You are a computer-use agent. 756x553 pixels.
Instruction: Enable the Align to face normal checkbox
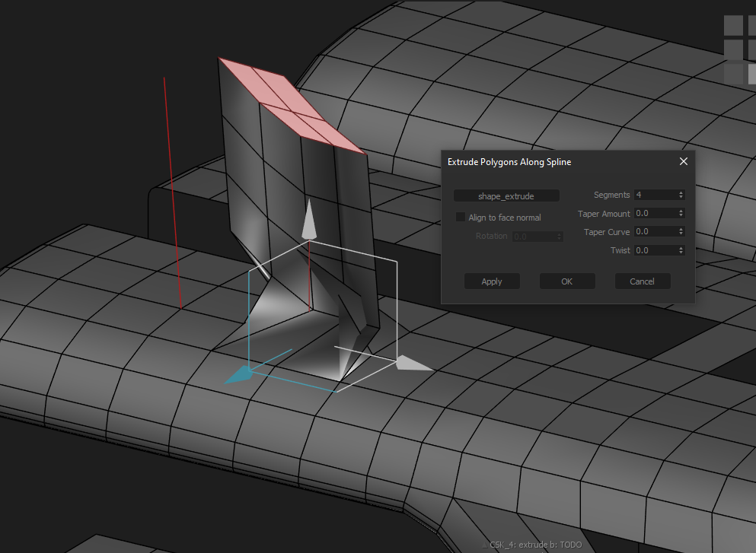461,217
